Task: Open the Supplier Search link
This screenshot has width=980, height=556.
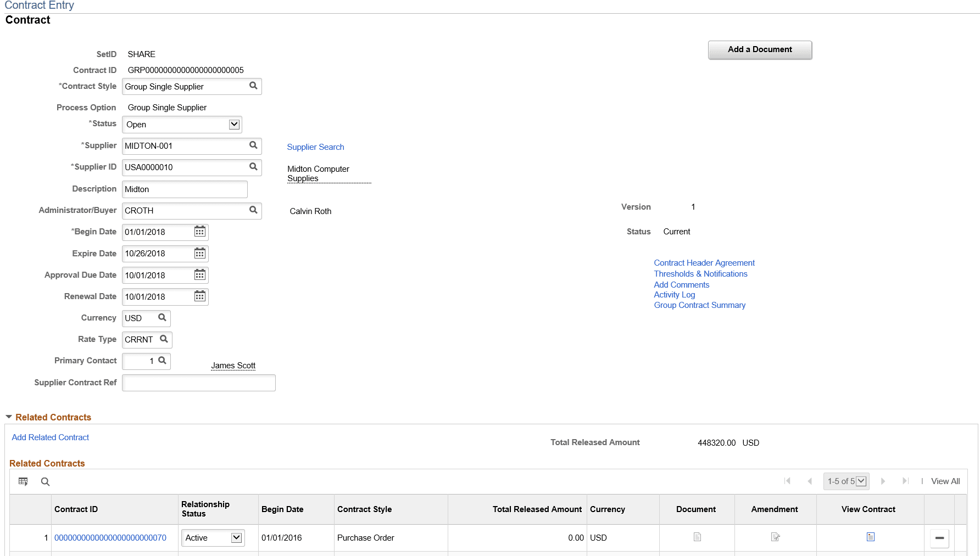Action: pos(315,147)
